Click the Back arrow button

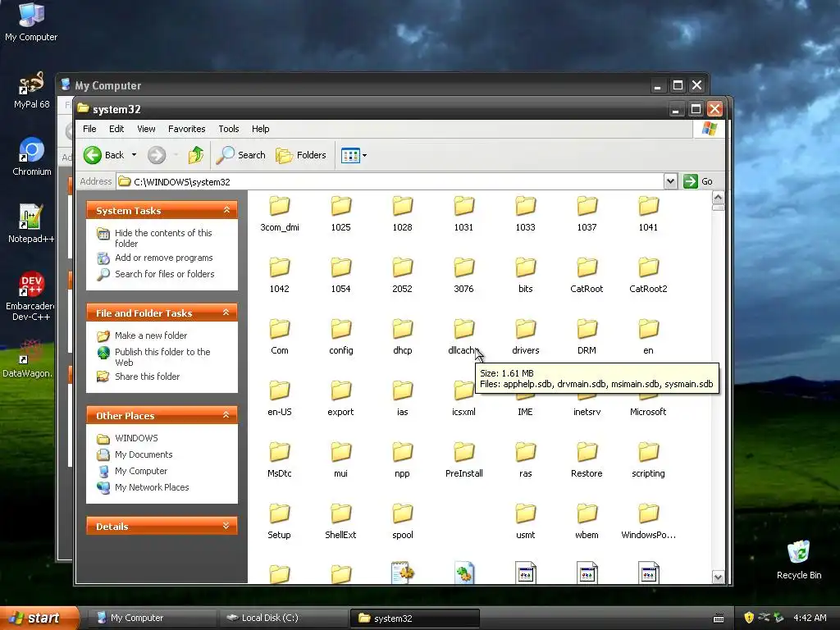tap(103, 155)
